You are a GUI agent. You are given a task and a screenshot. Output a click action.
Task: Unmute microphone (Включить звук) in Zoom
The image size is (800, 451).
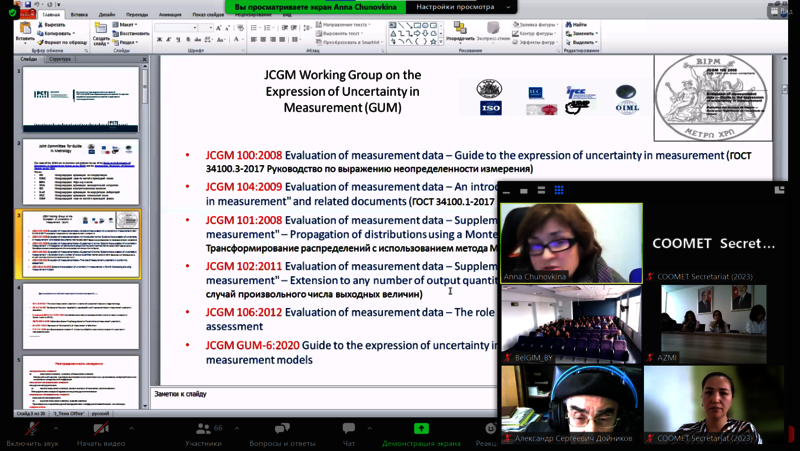[x=32, y=434]
